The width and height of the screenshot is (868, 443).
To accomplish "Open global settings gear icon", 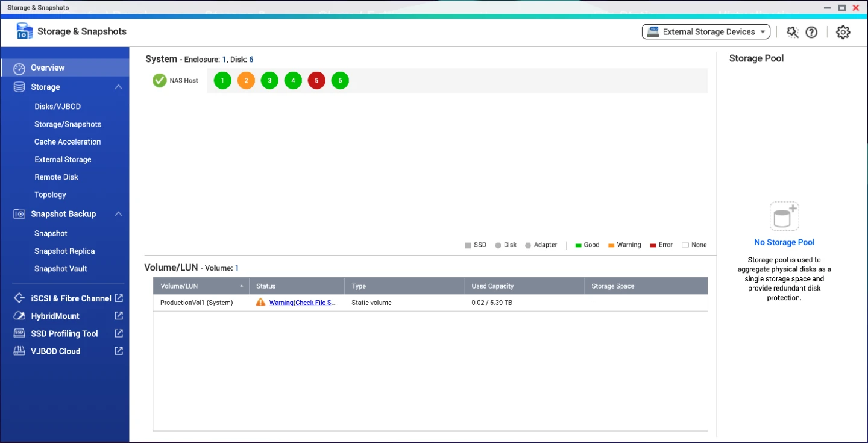I will (843, 32).
